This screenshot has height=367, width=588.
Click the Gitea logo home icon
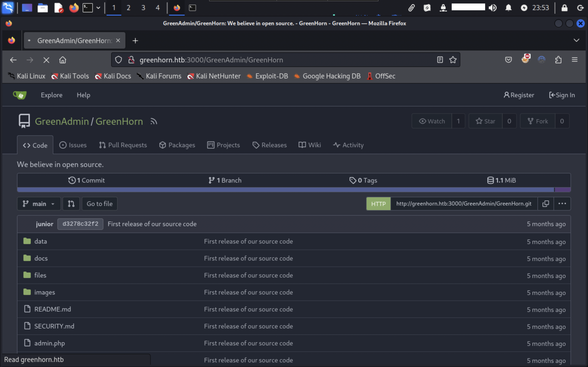(x=20, y=95)
